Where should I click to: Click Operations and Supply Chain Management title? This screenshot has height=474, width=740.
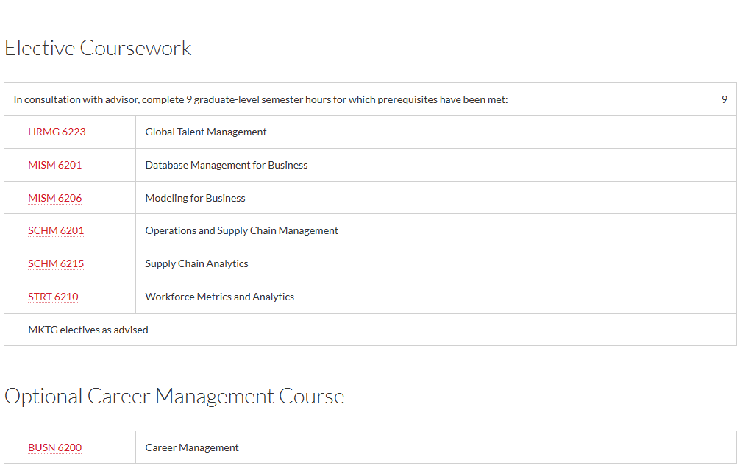click(242, 231)
